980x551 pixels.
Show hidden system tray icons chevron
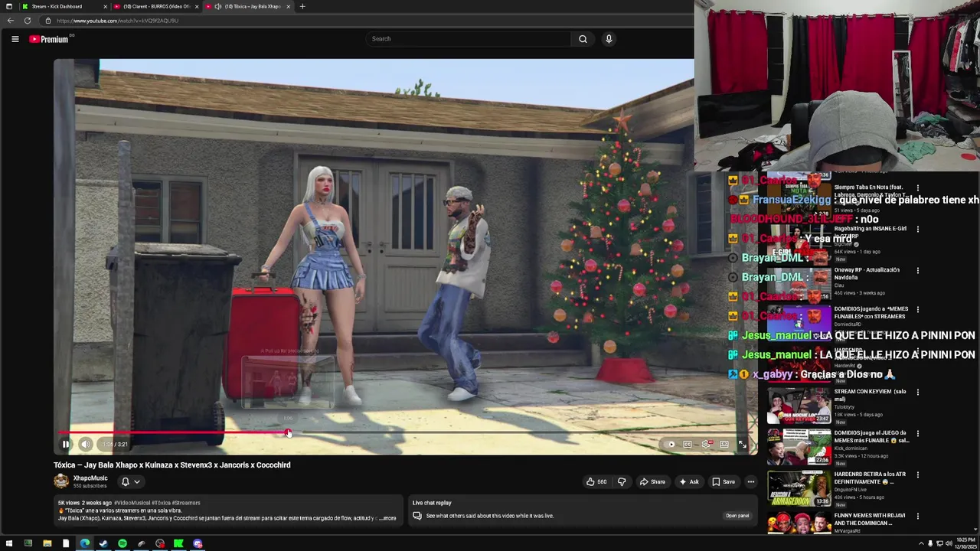coord(920,544)
